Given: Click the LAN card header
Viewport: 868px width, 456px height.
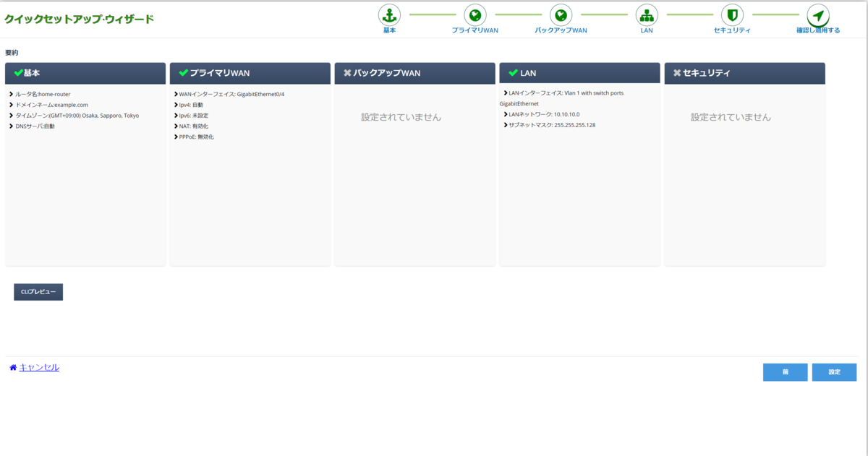Looking at the screenshot, I should (579, 73).
